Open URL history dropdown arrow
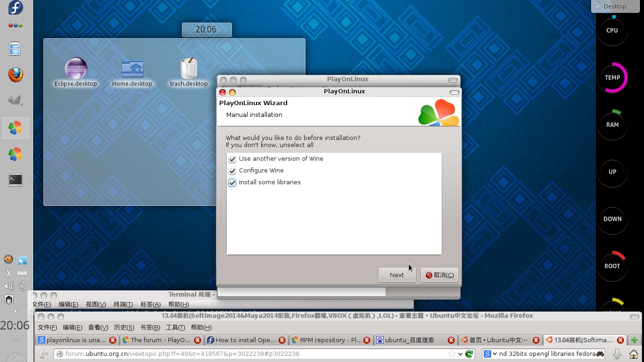644x362 pixels. click(460, 354)
